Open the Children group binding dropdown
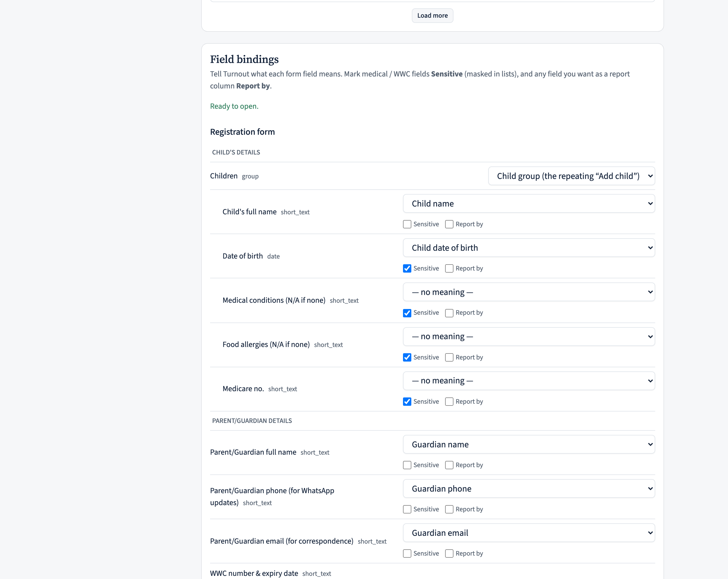The width and height of the screenshot is (728, 579). click(571, 176)
